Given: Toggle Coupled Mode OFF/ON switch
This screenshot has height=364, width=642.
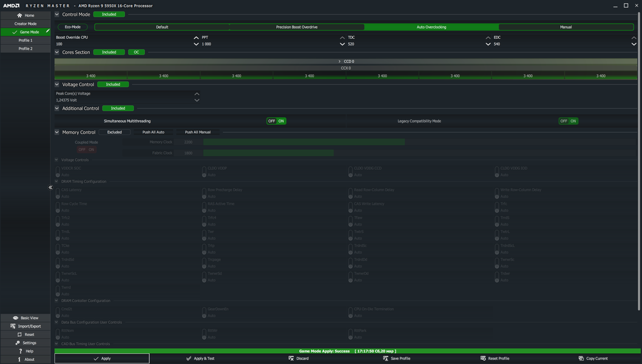Looking at the screenshot, I should 86,149.
